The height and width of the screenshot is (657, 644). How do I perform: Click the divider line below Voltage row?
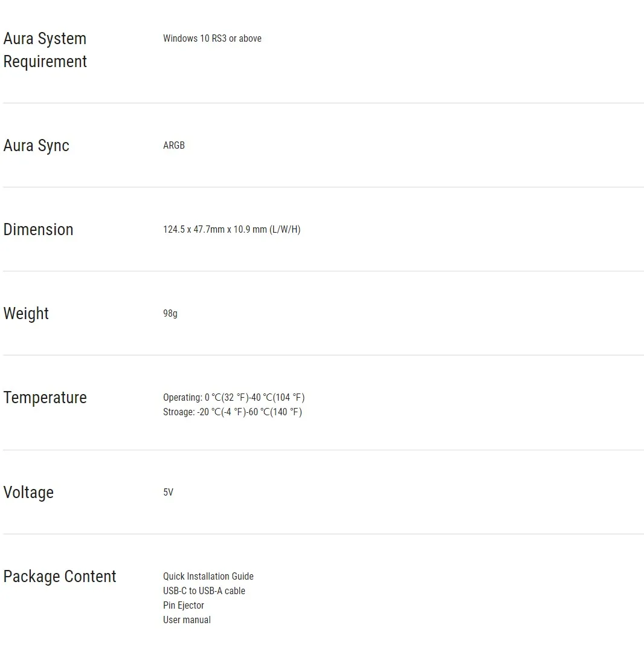(x=323, y=534)
